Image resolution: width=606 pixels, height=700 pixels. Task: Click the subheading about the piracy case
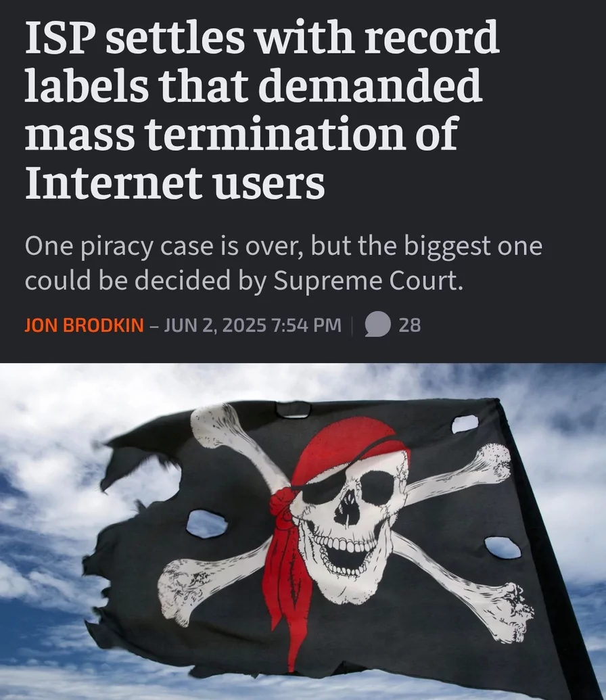click(283, 263)
